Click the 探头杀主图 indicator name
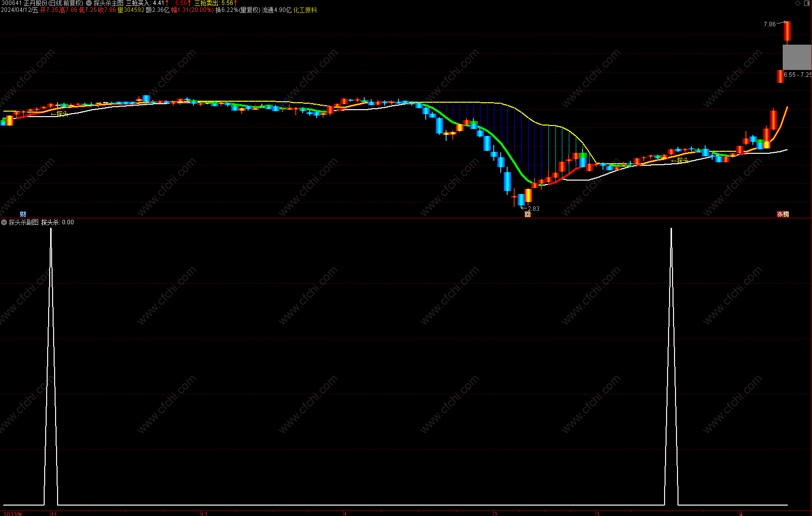This screenshot has width=812, height=516. pyautogui.click(x=109, y=3)
